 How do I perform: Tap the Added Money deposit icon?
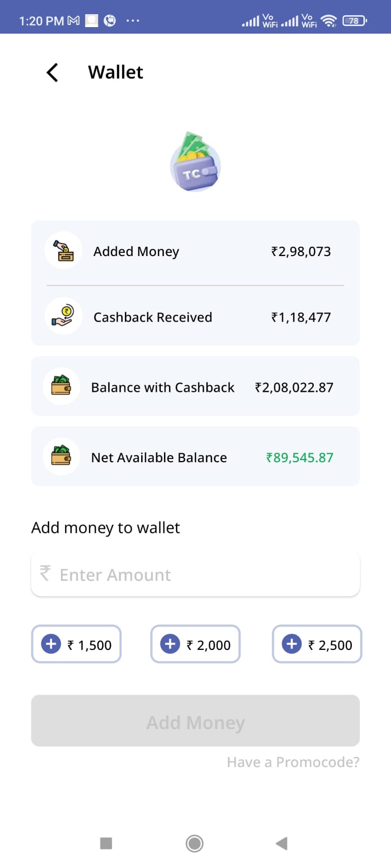(64, 251)
